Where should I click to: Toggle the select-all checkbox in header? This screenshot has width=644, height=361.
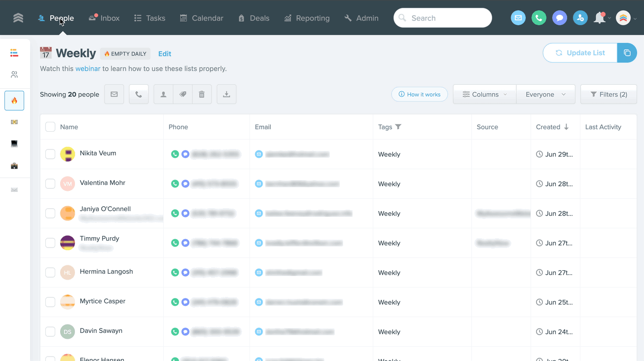coord(50,127)
